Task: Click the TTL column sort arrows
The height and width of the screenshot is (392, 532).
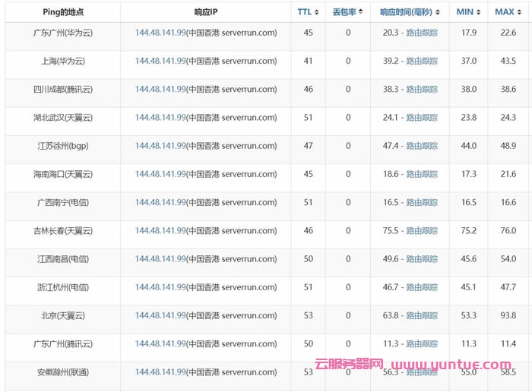Action: tap(316, 12)
